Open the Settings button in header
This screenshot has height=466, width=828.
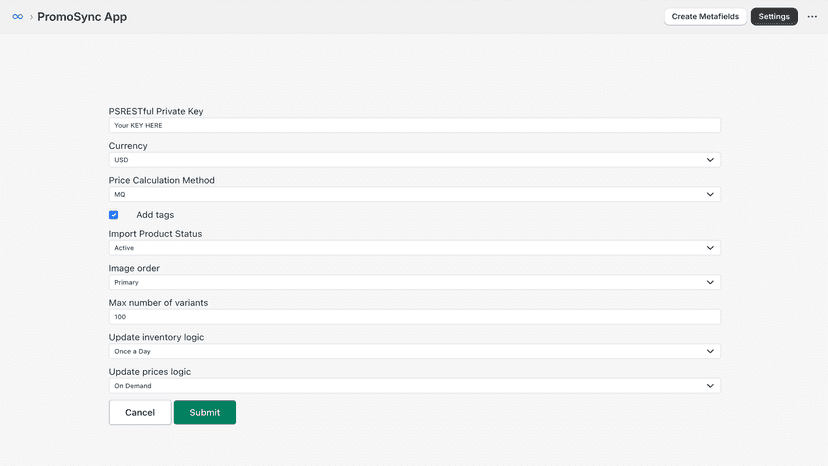tap(774, 16)
